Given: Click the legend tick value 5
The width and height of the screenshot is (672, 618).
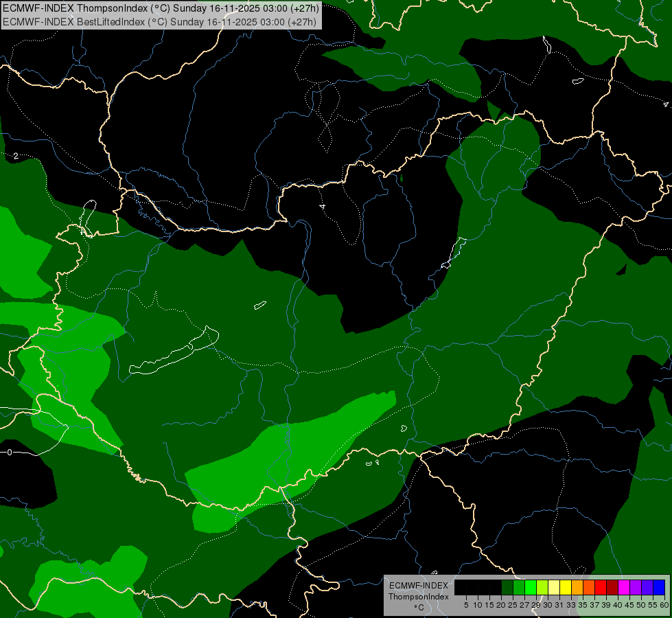Looking at the screenshot, I should point(466,605).
